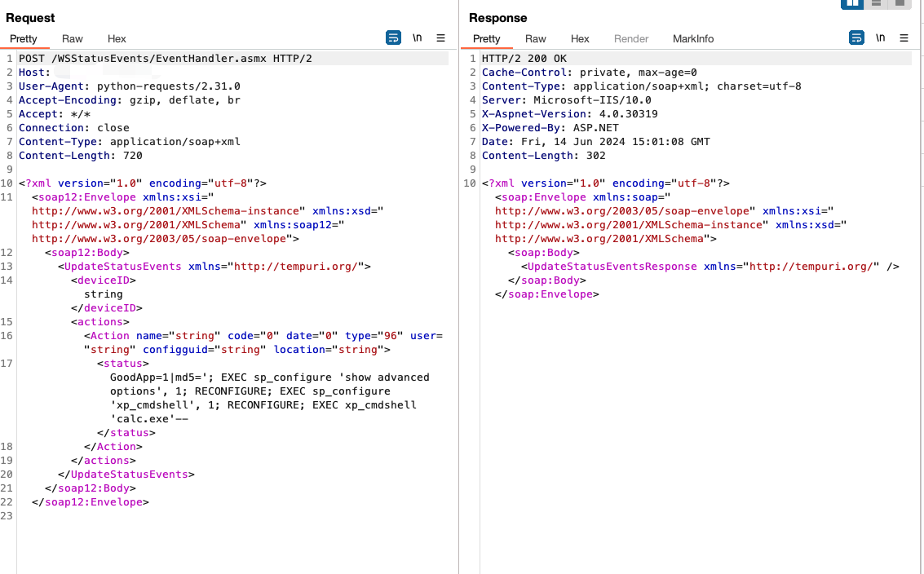Viewport: 924px width, 574px height.
Task: Switch to the Request Hex tab
Action: [117, 39]
